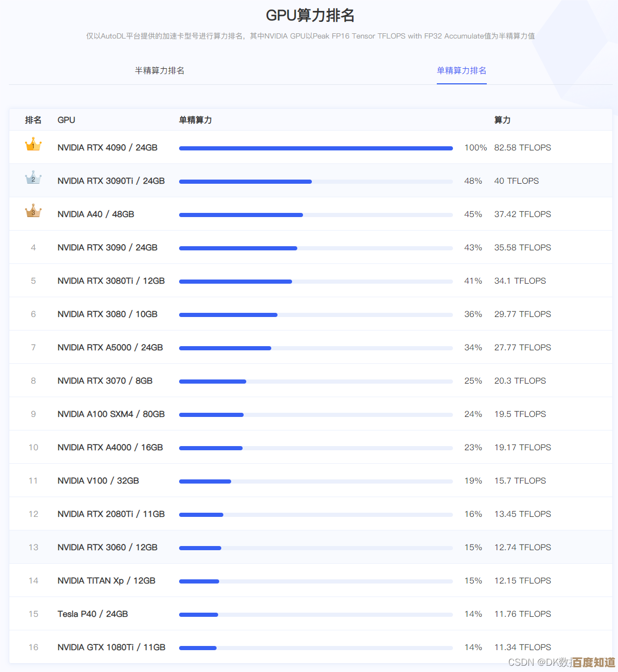Image resolution: width=618 pixels, height=672 pixels.
Task: Click the gold crown rank 1 icon
Action: coord(33,145)
